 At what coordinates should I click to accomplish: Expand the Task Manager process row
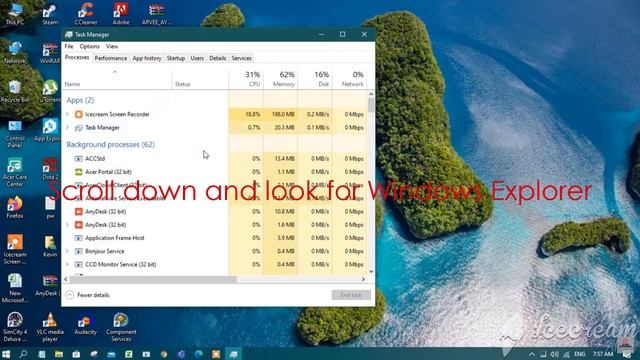pos(68,127)
